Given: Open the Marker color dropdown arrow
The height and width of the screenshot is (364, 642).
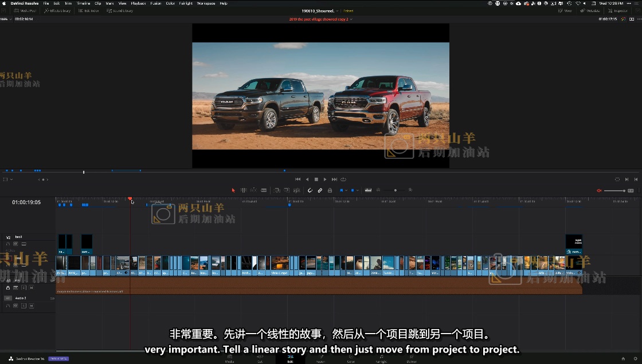Looking at the screenshot, I should (358, 190).
